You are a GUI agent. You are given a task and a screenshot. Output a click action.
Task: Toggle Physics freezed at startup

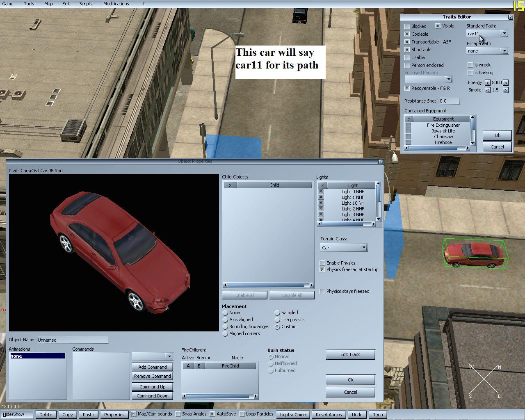tap(322, 269)
